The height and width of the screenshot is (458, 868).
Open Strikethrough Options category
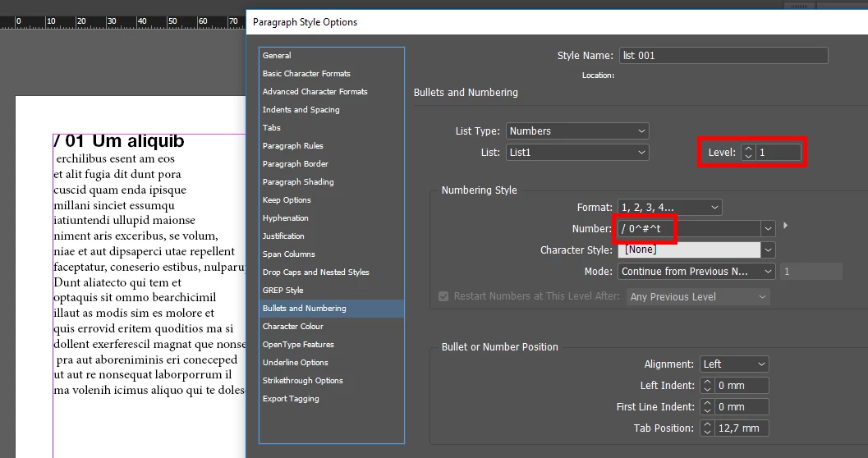(331, 381)
